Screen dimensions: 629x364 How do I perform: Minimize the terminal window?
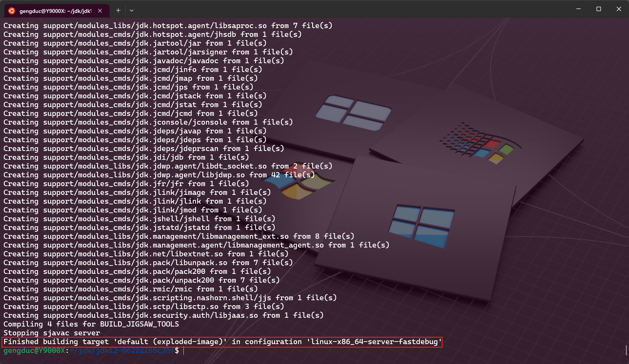[578, 9]
